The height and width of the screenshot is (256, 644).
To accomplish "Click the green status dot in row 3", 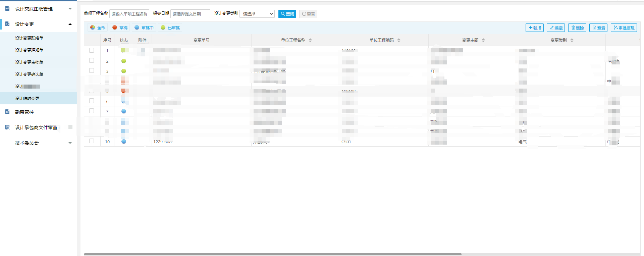I will point(124,71).
